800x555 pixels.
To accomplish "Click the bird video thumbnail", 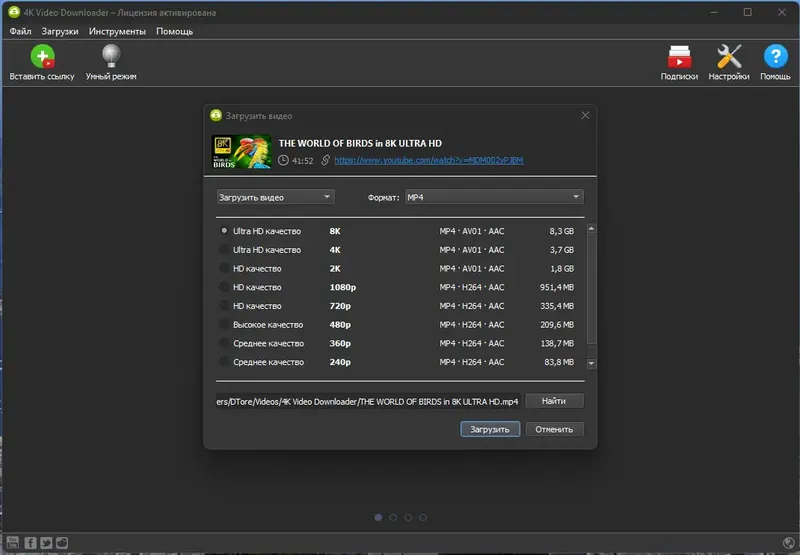I will coord(241,152).
